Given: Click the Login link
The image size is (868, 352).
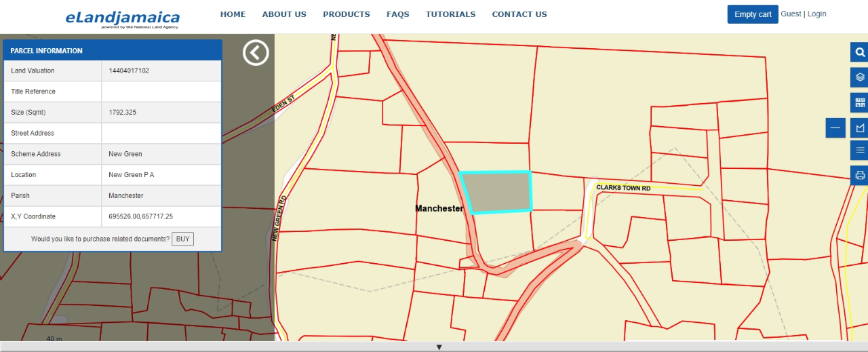Looking at the screenshot, I should tap(816, 14).
